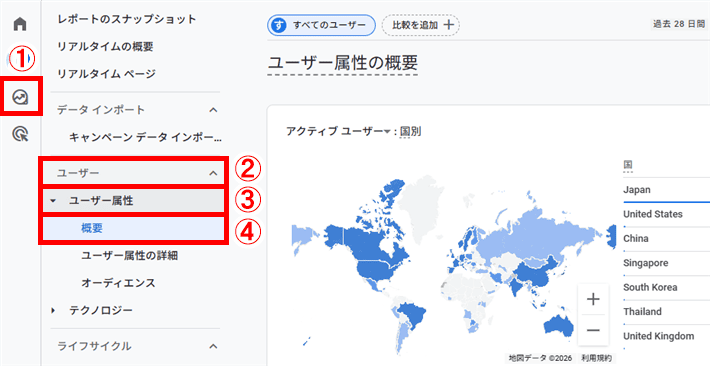Open ユーザー属性の詳細 report

click(x=130, y=255)
